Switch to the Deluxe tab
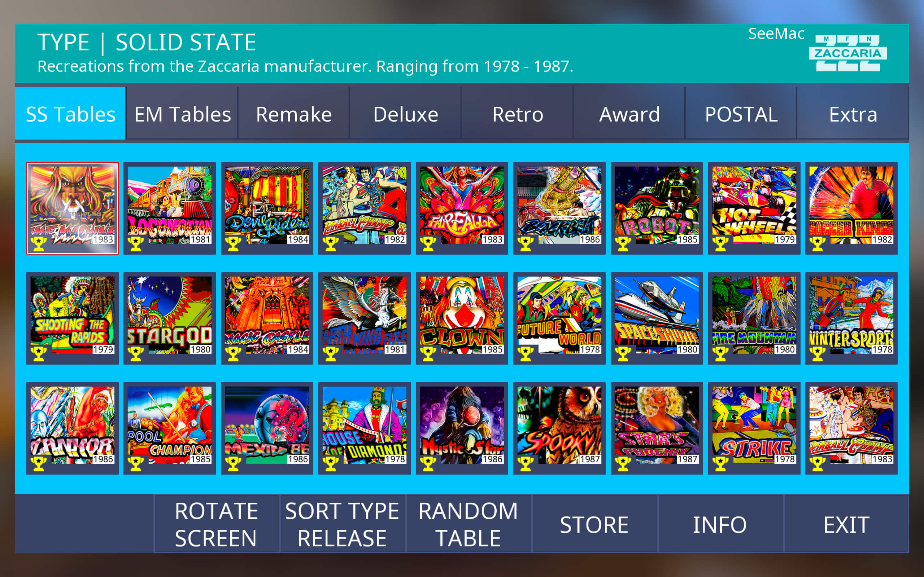The width and height of the screenshot is (924, 577). pos(406,114)
